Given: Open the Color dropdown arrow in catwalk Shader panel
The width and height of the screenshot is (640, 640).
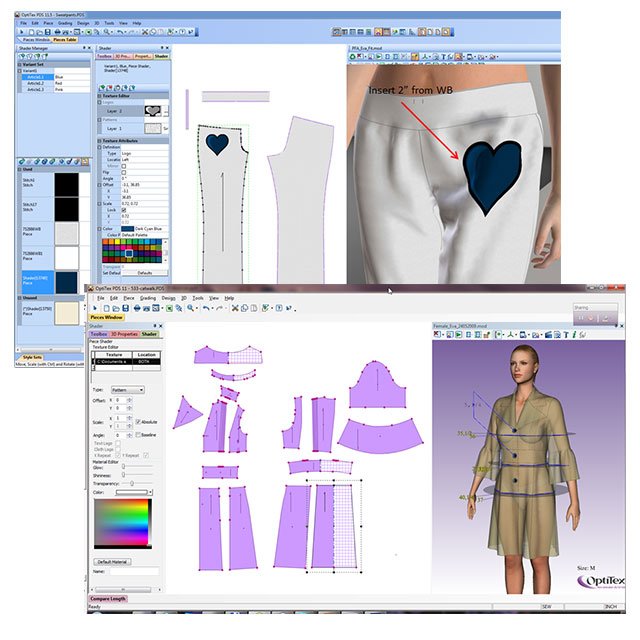Looking at the screenshot, I should click(x=150, y=492).
